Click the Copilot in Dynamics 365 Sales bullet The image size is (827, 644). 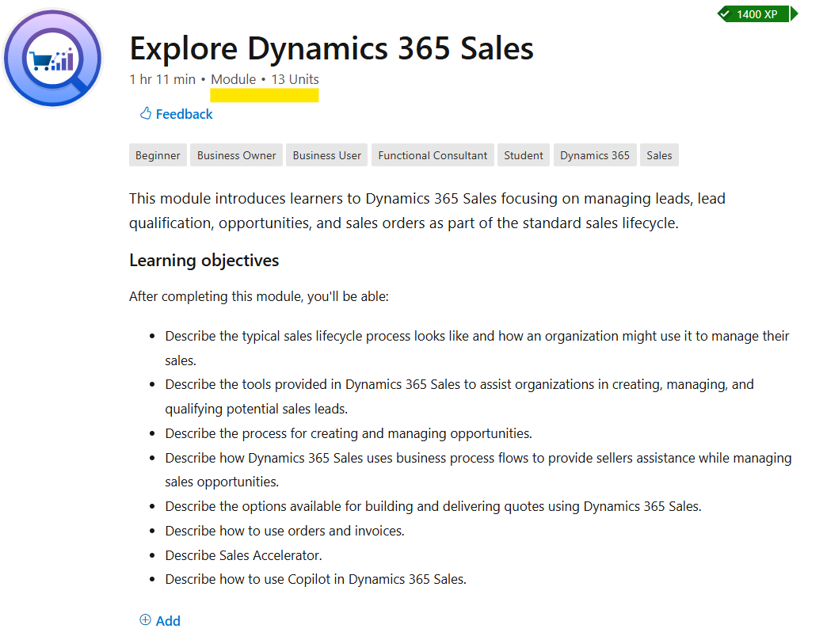tap(316, 579)
